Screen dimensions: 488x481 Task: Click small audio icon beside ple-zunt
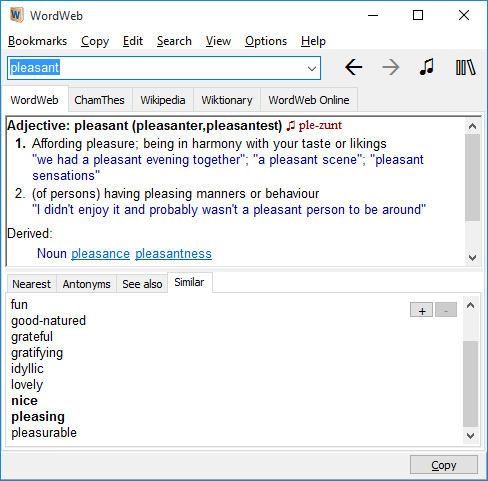pos(291,126)
